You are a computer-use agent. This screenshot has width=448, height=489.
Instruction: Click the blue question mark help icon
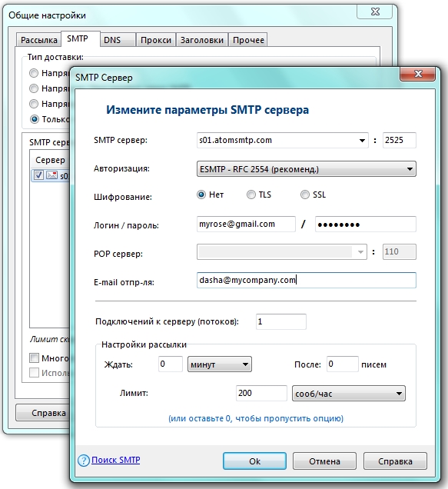84,461
